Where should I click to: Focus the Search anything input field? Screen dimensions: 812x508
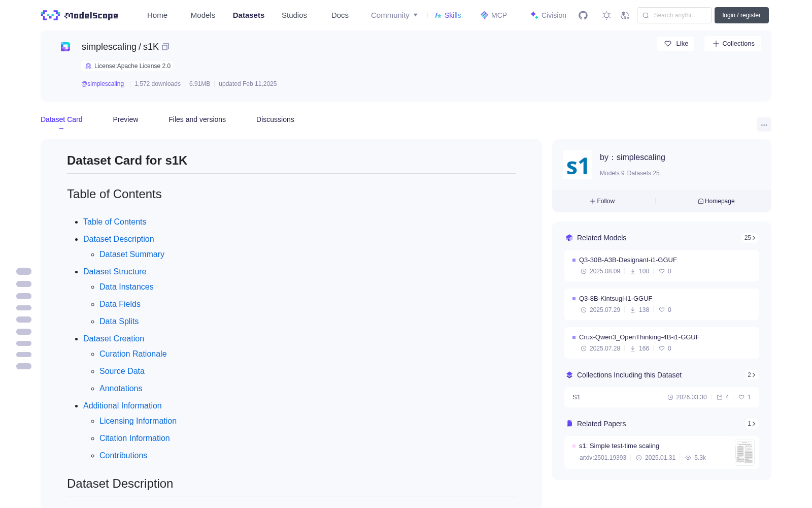click(x=674, y=15)
